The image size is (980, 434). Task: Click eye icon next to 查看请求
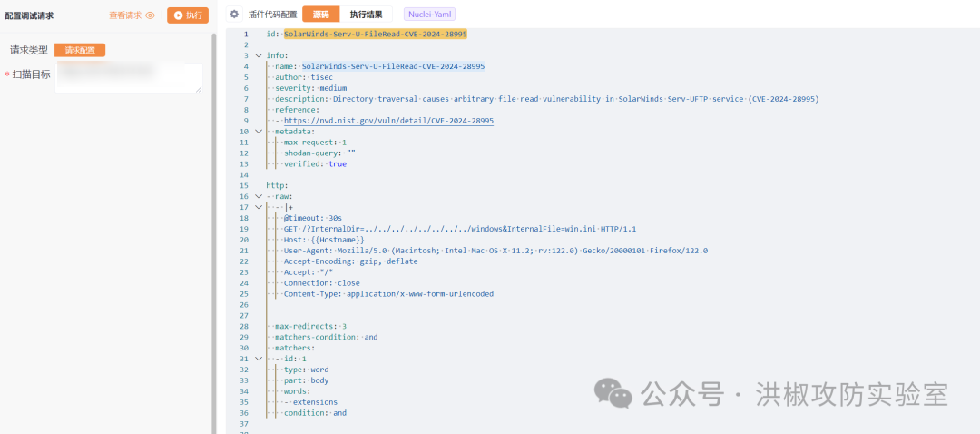(150, 15)
